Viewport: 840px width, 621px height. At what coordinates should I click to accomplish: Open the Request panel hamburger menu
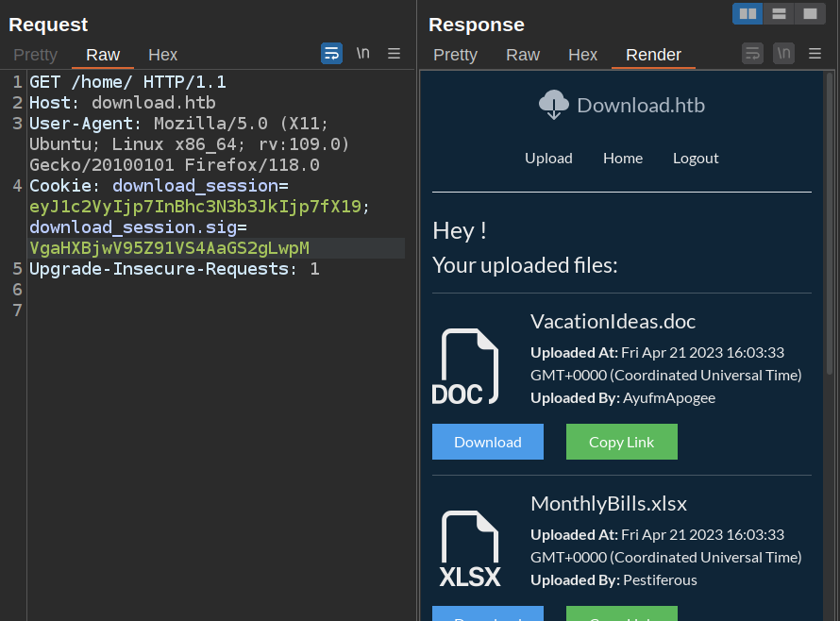tap(395, 53)
